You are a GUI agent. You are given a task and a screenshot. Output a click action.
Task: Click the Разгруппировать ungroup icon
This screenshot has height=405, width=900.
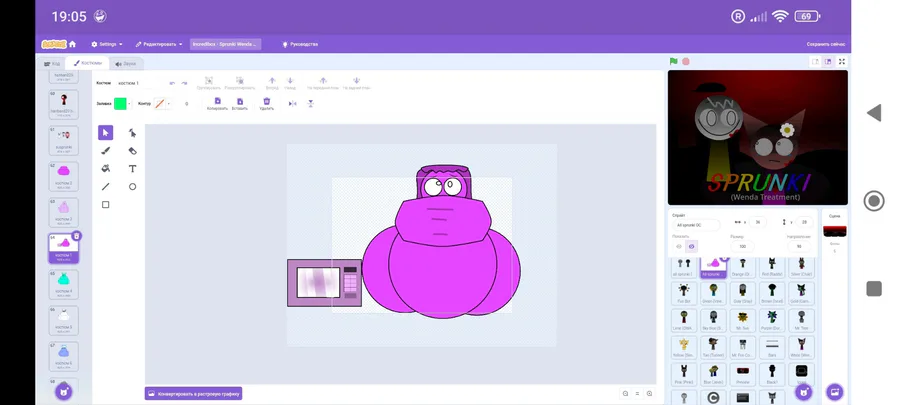240,81
